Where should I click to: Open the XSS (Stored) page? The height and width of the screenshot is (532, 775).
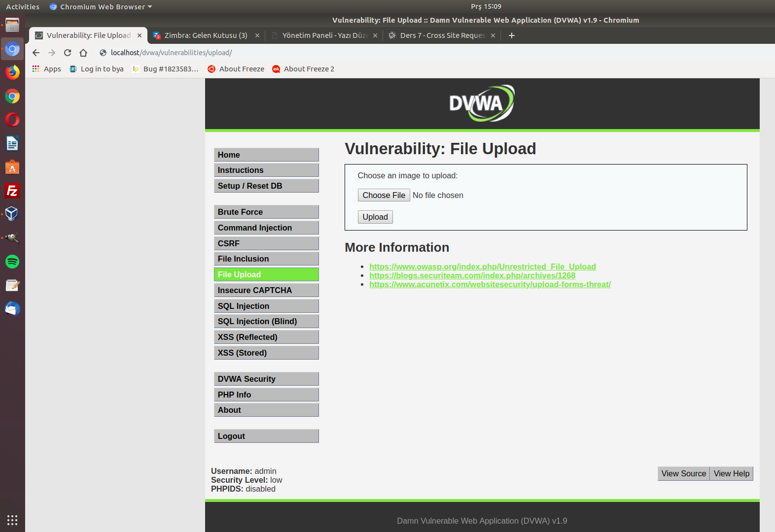click(x=266, y=353)
